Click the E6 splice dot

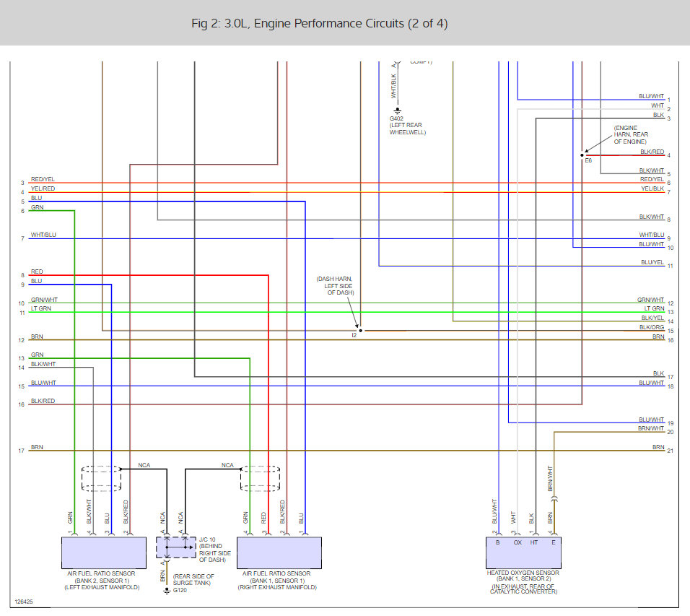(582, 155)
